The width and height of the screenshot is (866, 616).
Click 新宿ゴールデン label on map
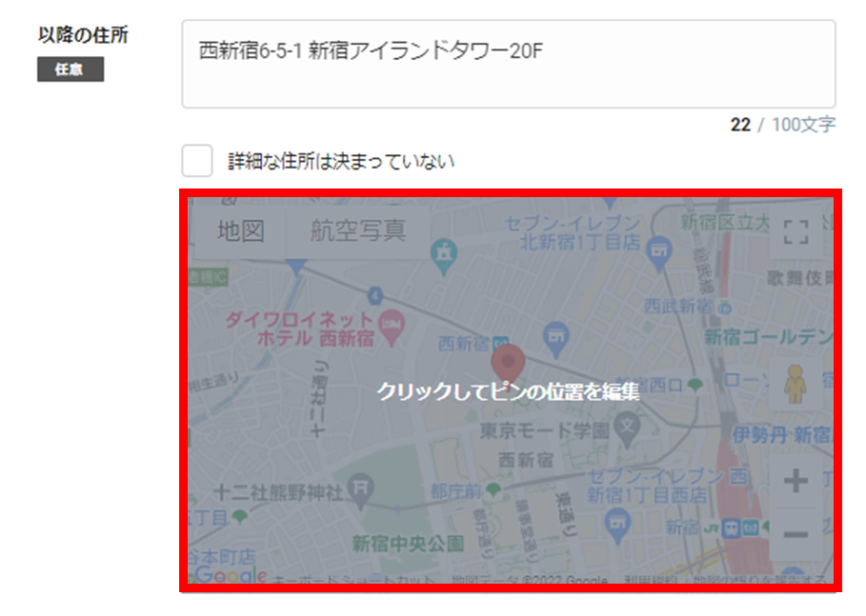768,336
